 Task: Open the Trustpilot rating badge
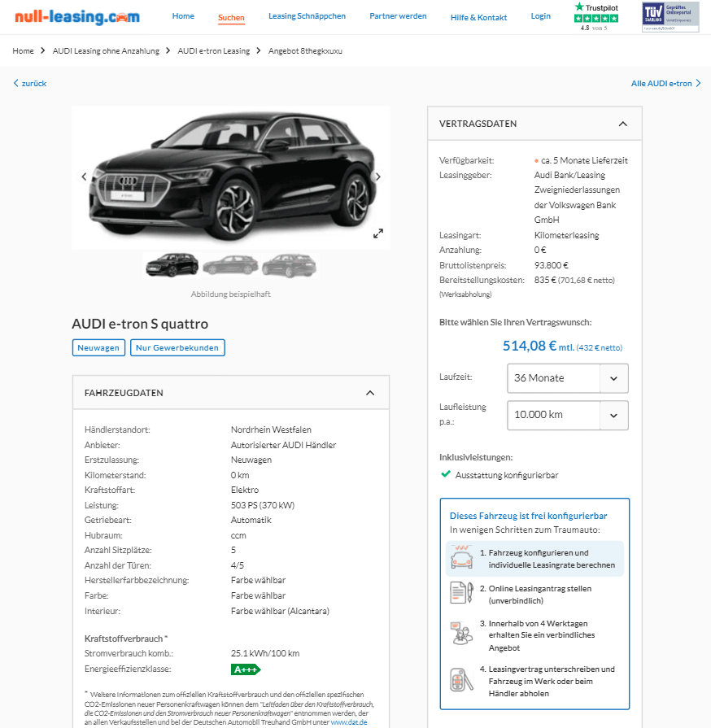[x=596, y=17]
